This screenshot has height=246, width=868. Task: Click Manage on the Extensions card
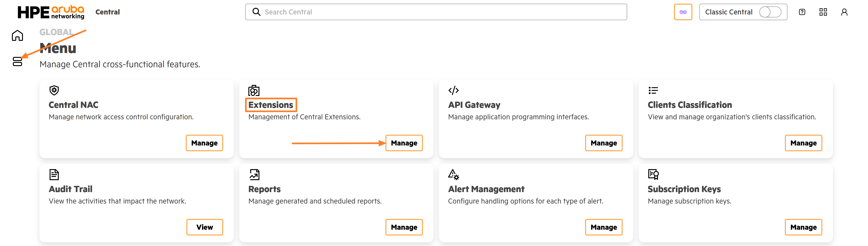point(404,143)
